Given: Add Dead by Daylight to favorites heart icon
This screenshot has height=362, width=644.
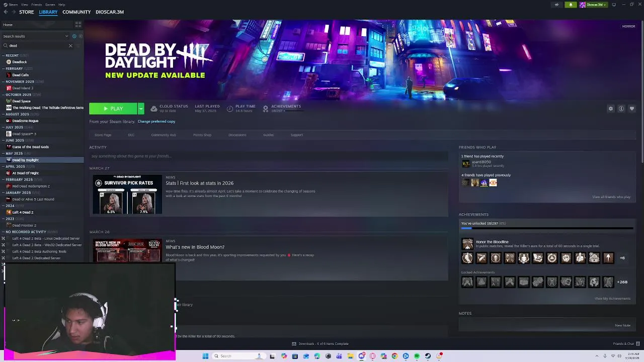Looking at the screenshot, I should click(632, 109).
